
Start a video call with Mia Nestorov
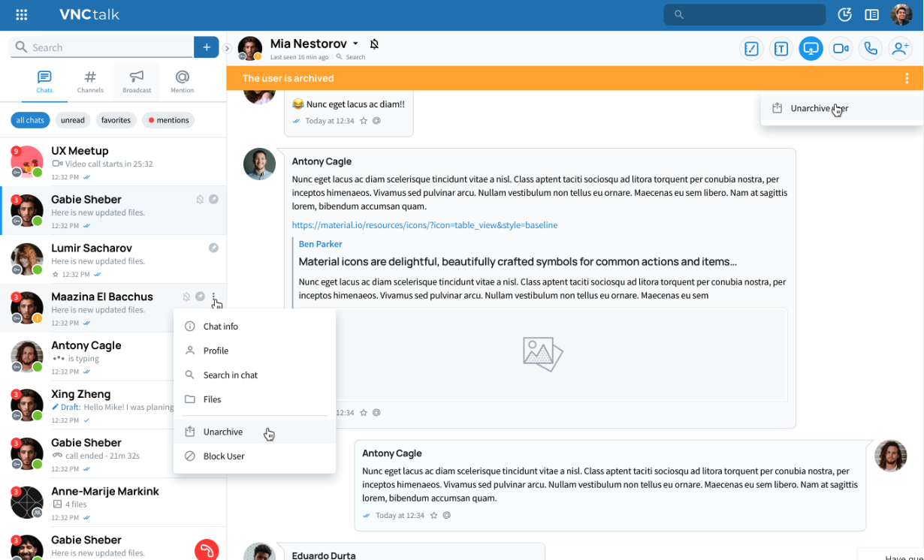pos(841,49)
